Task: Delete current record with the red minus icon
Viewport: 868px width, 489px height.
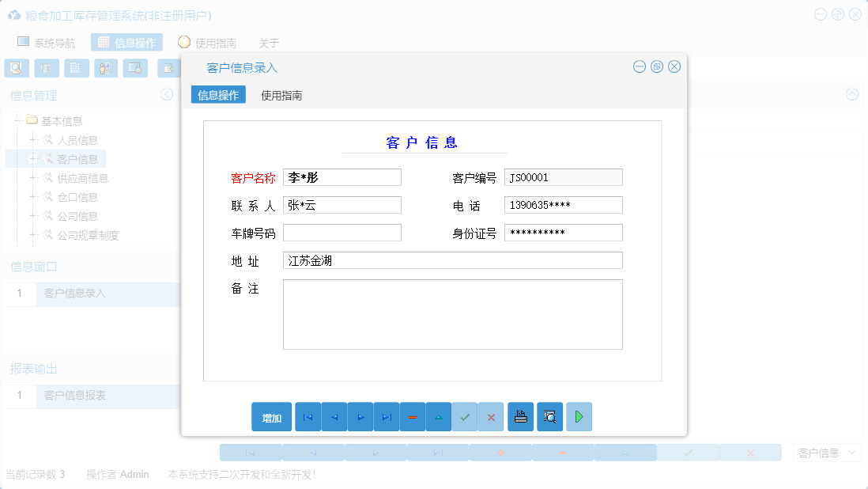Action: (x=413, y=417)
